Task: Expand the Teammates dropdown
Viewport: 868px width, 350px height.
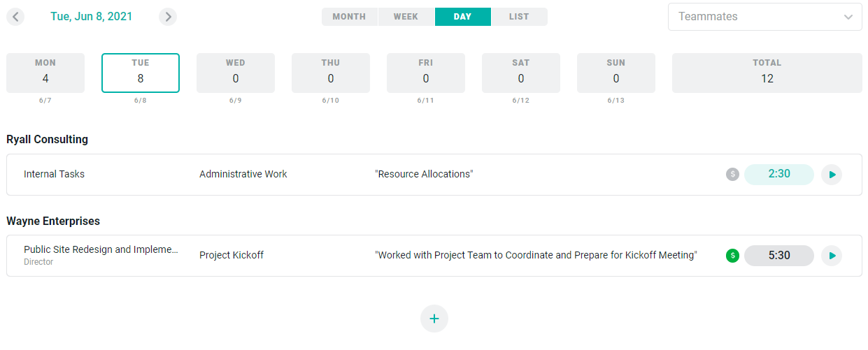Action: pyautogui.click(x=764, y=17)
